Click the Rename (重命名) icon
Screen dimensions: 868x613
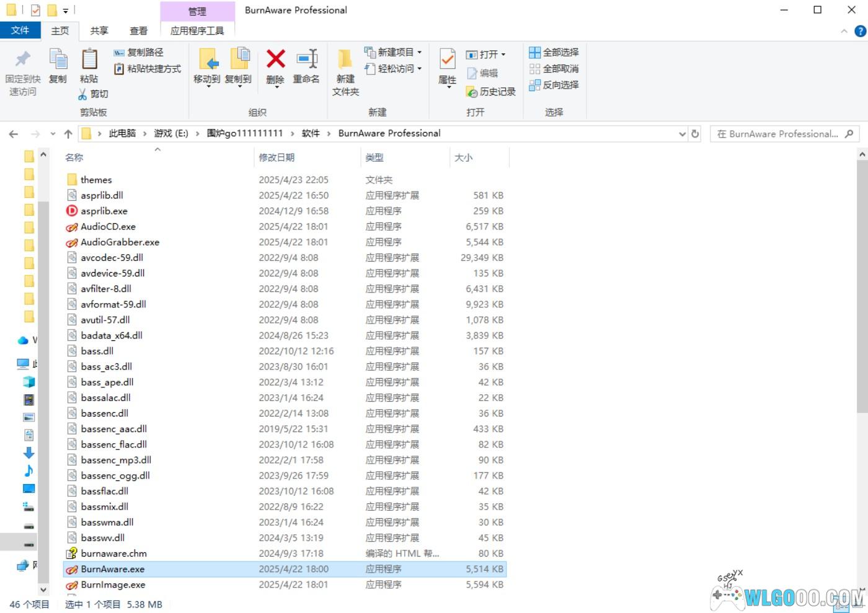pos(306,60)
